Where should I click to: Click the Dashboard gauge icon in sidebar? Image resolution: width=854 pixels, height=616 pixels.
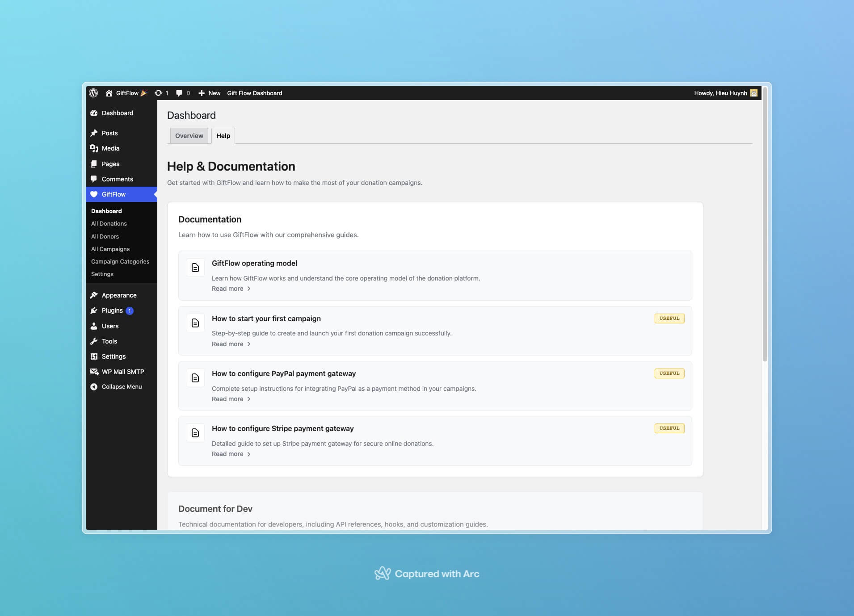[94, 113]
